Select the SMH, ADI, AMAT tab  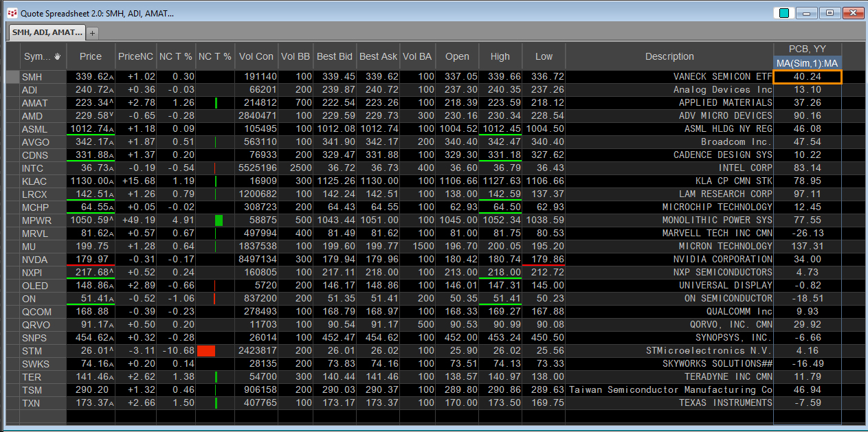pos(47,32)
